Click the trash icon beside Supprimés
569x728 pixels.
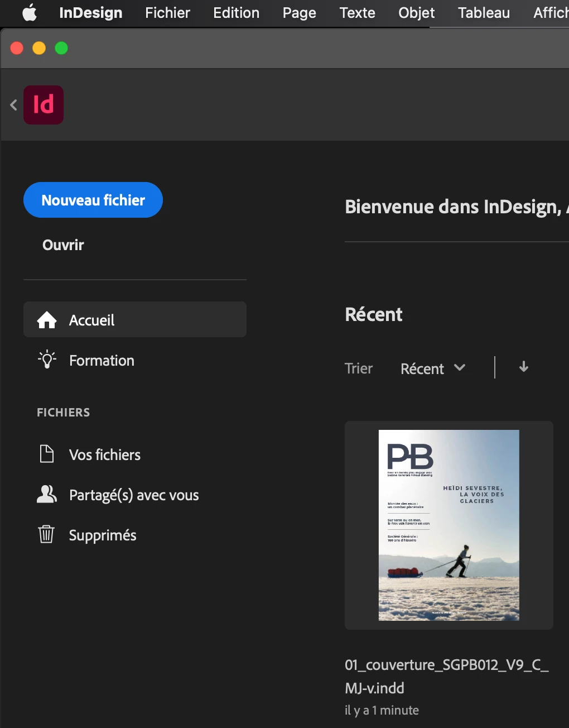pos(46,534)
